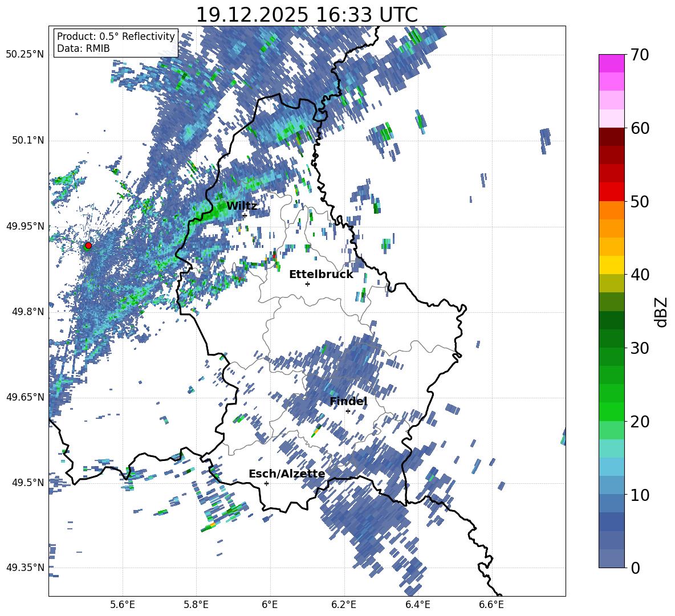Screen dimensions: 675x616
Task: Click the dBZ colorbar axis label
Action: 661,312
